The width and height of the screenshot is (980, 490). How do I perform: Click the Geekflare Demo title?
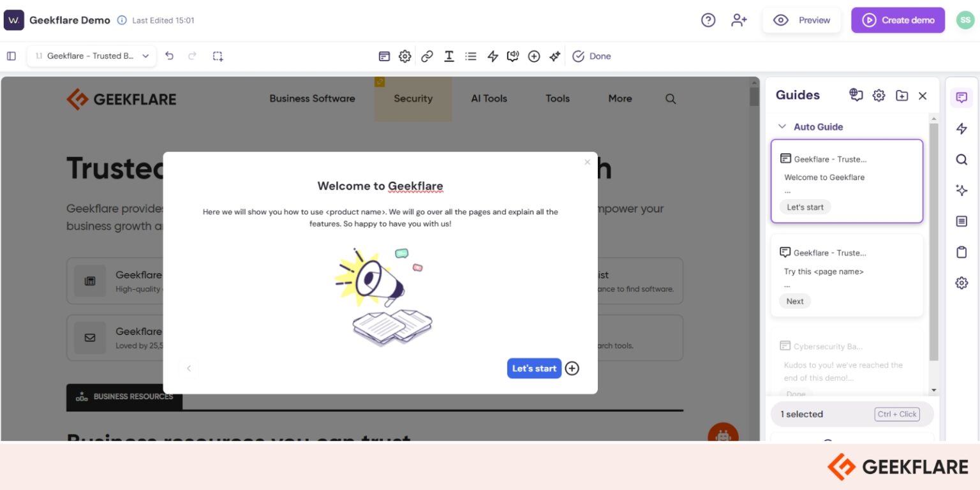point(70,20)
